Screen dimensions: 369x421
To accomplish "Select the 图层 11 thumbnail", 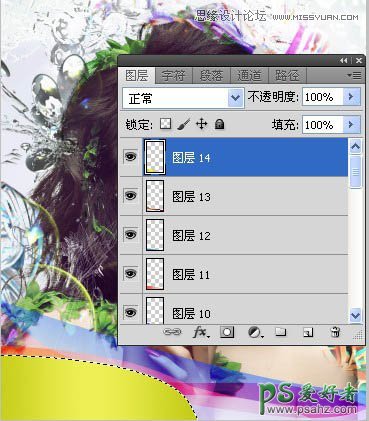I will tap(155, 274).
